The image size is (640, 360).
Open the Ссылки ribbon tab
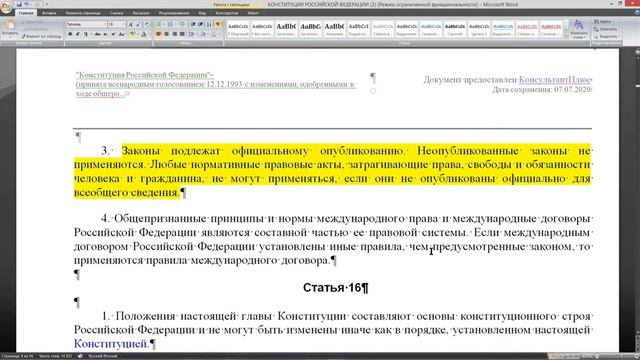coord(116,13)
